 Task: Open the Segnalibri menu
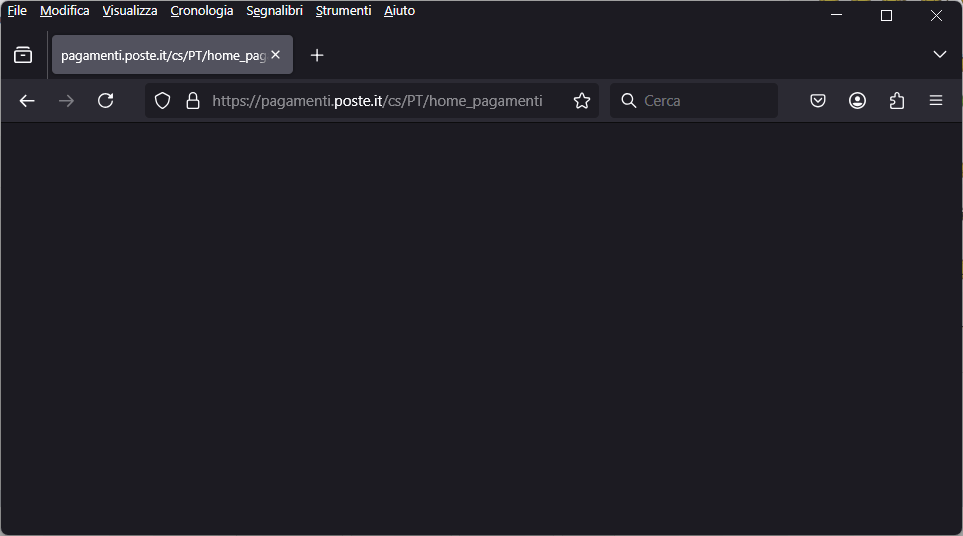pyautogui.click(x=275, y=11)
